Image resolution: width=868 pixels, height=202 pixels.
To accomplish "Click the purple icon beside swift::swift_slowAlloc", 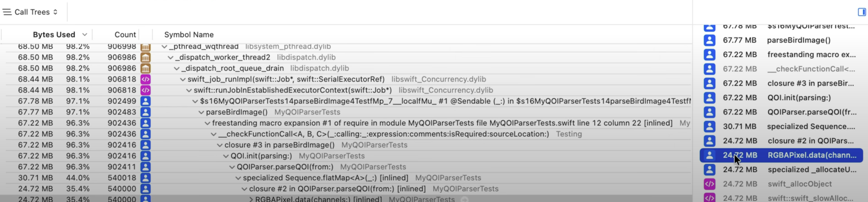I will coord(709,198).
